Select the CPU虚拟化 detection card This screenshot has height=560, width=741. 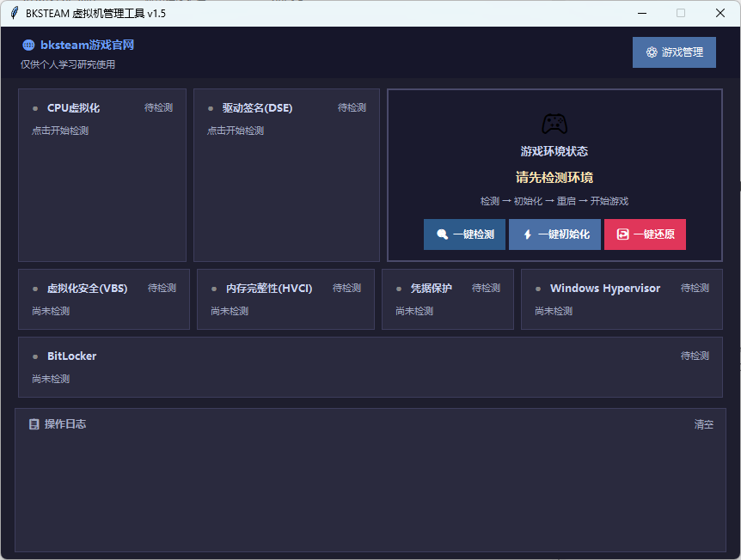(x=102, y=189)
